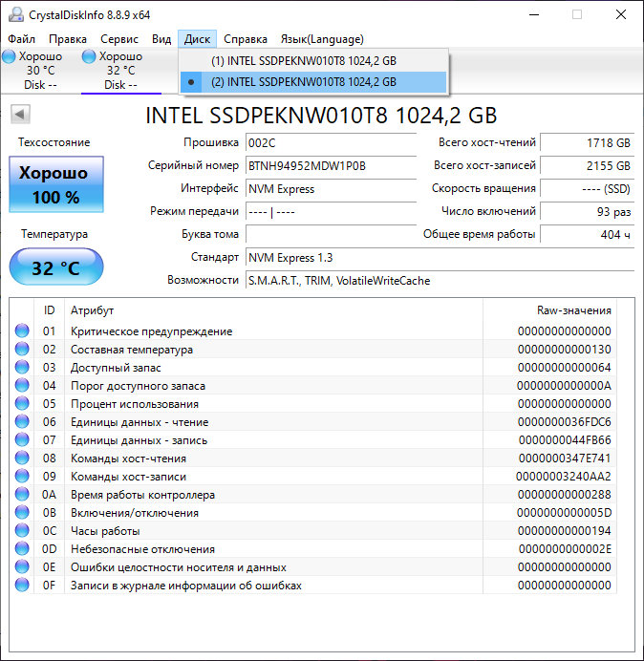644x661 pixels.
Task: Click status orb of attribute 08 row
Action: pyautogui.click(x=22, y=458)
